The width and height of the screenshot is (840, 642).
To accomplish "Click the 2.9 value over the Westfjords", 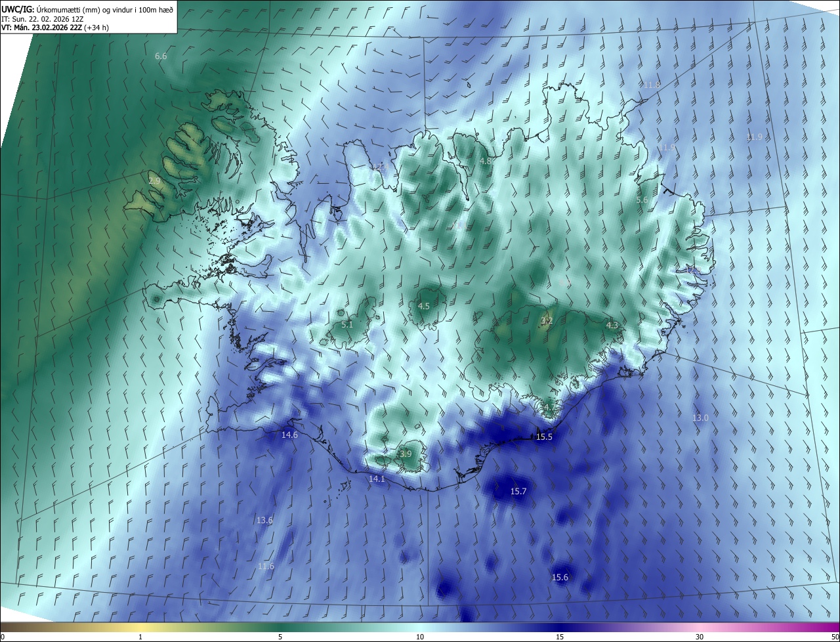I will (x=154, y=181).
